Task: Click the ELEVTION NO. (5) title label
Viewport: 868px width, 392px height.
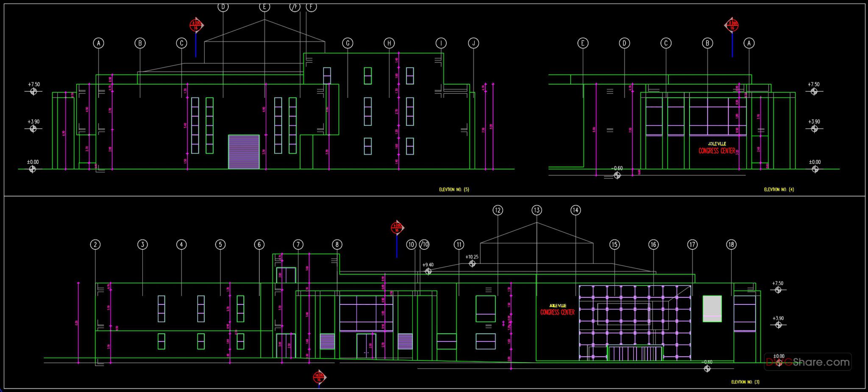Action: point(454,189)
